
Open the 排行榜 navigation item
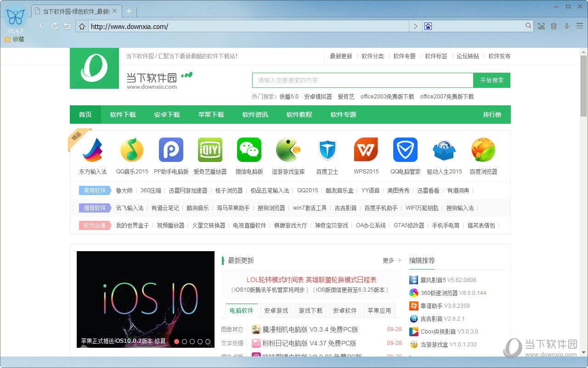pyautogui.click(x=492, y=115)
